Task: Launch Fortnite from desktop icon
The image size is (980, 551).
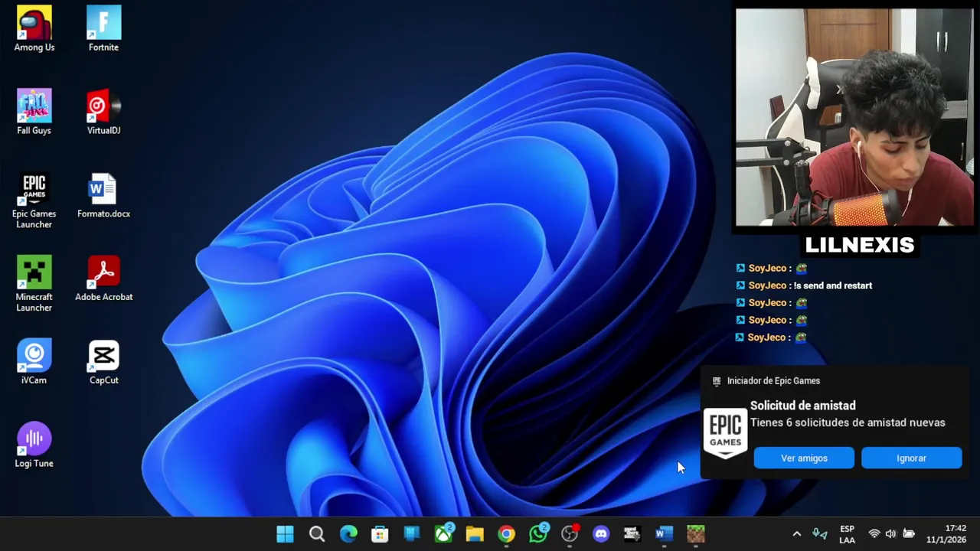Action: [103, 29]
